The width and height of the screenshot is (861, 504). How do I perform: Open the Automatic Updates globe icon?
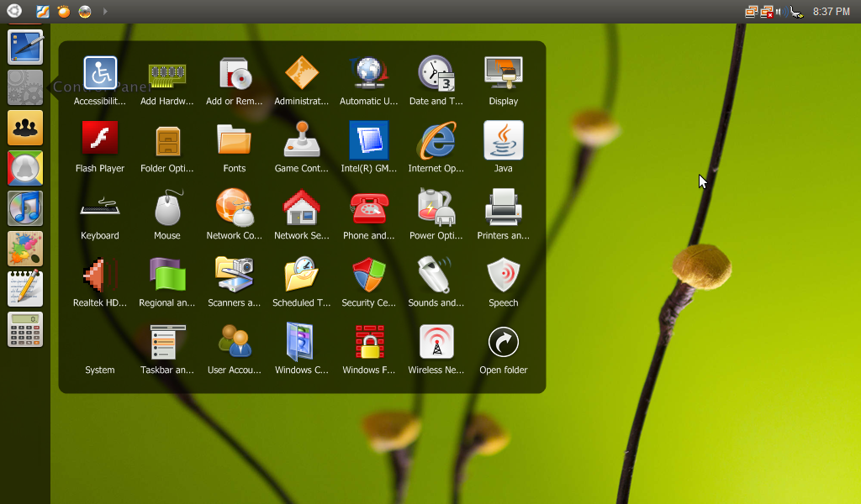coord(369,73)
